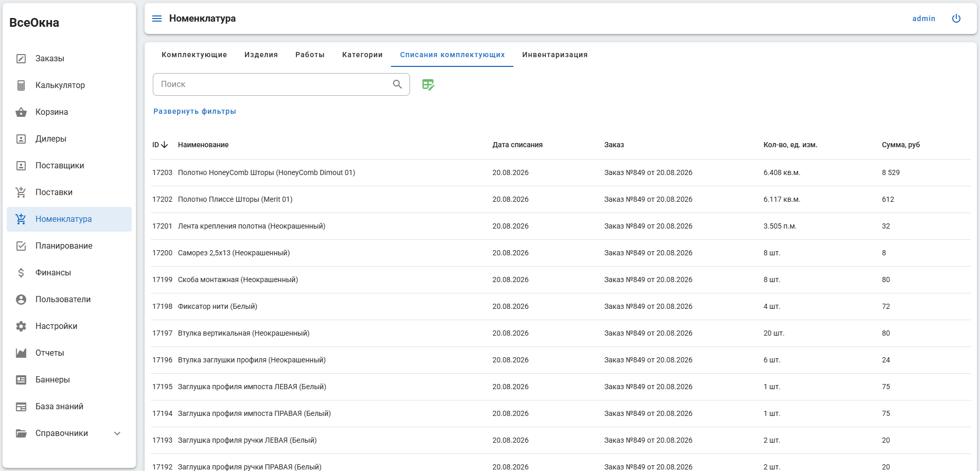Click the База знаний table icon
This screenshot has width=980, height=471.
point(21,407)
